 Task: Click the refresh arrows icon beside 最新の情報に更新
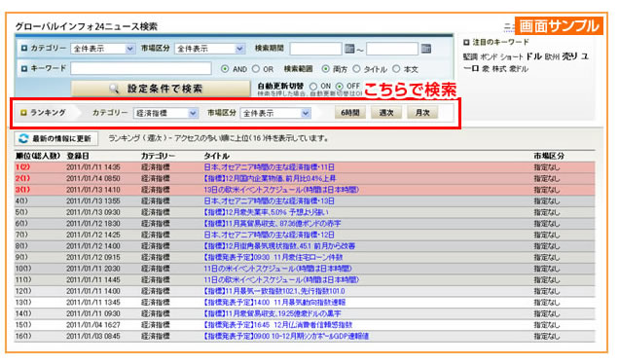tap(23, 138)
